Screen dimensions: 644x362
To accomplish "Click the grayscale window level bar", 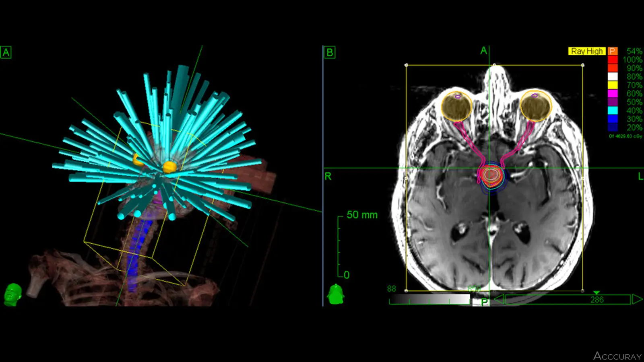I will (x=429, y=299).
